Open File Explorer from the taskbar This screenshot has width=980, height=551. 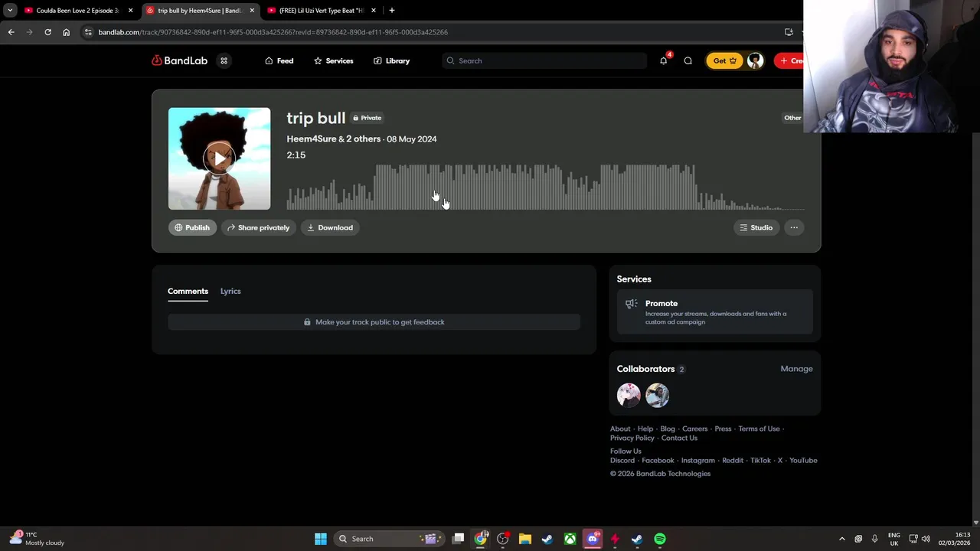coord(525,539)
